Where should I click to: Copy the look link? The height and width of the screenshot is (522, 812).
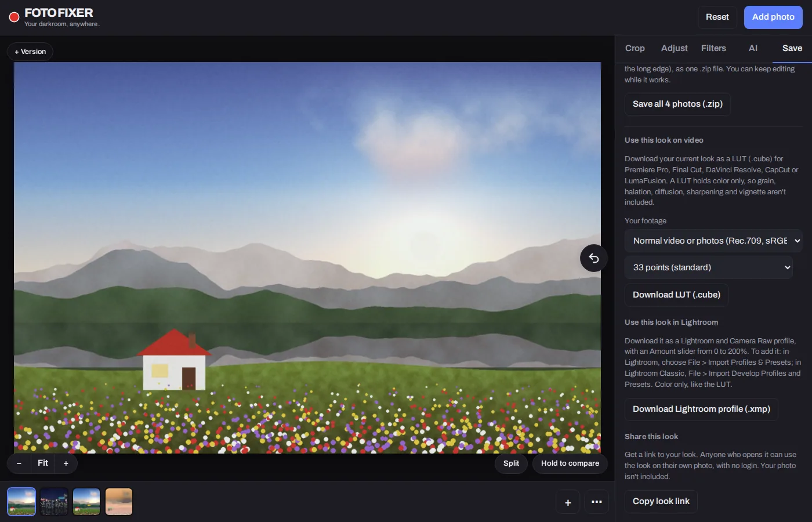[661, 502]
